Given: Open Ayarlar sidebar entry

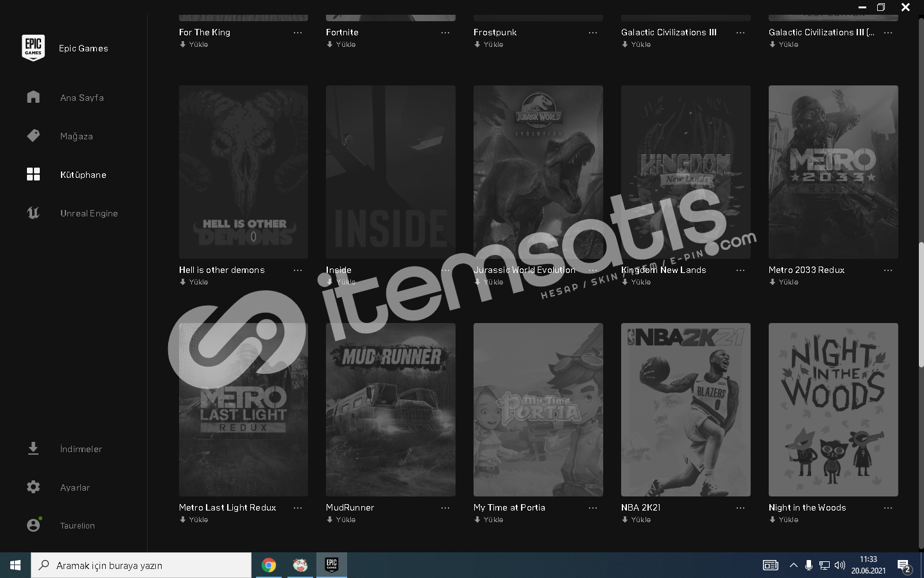Looking at the screenshot, I should click(75, 487).
